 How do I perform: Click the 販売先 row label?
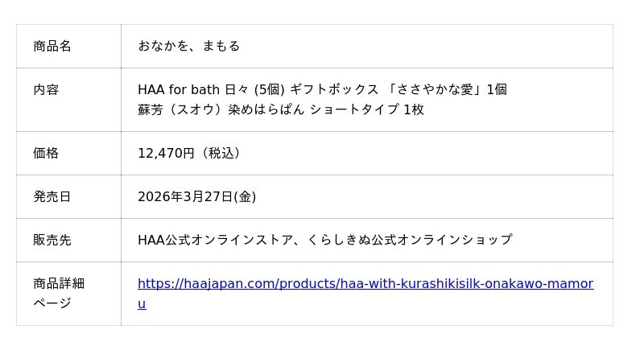coord(52,241)
